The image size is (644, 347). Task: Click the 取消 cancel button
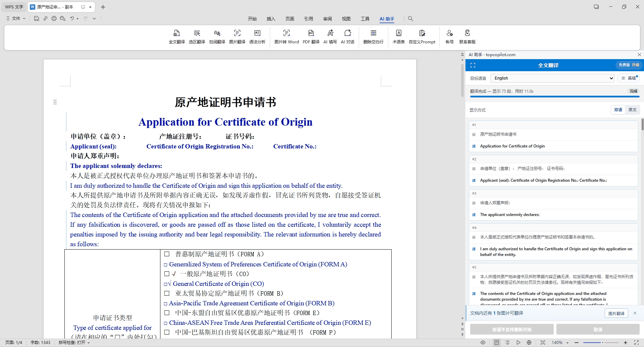pyautogui.click(x=598, y=330)
